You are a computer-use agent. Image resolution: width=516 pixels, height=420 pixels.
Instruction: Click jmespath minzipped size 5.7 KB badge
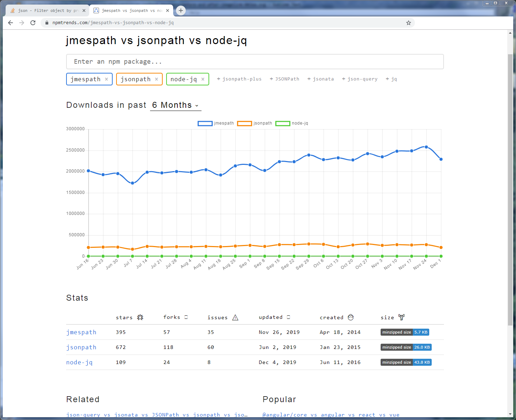(x=405, y=332)
